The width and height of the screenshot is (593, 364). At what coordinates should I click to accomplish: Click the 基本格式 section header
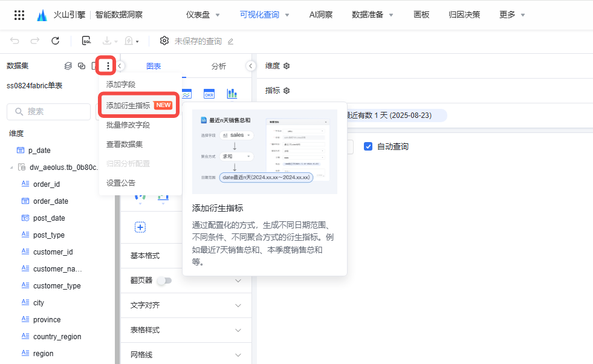click(x=145, y=256)
